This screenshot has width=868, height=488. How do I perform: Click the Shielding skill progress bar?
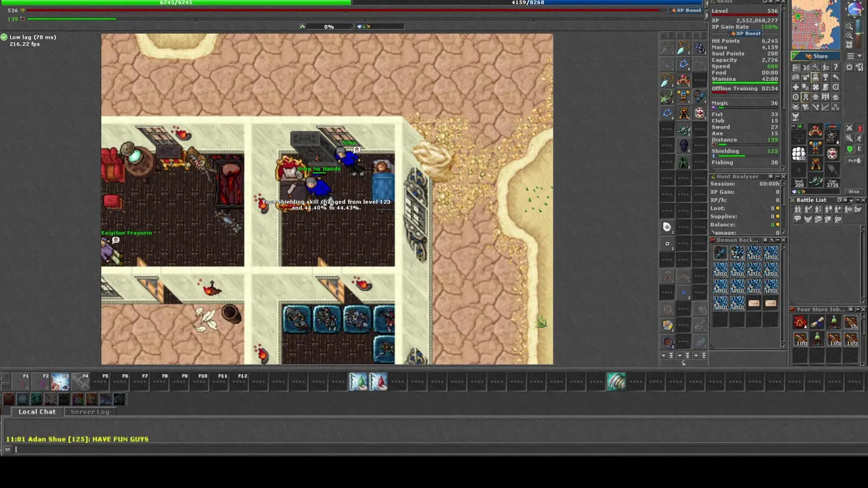pos(748,156)
